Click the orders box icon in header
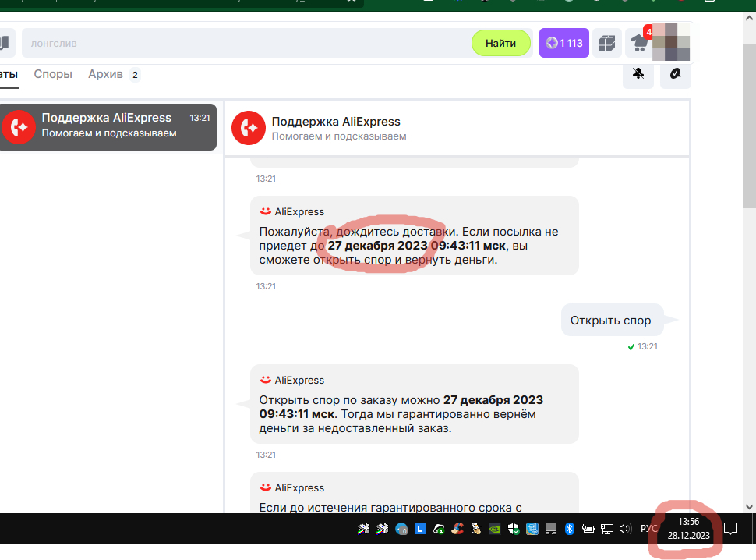 (x=607, y=44)
